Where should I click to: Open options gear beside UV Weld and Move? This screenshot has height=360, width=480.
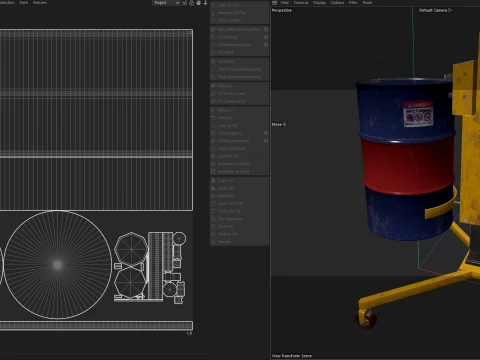coord(266,45)
